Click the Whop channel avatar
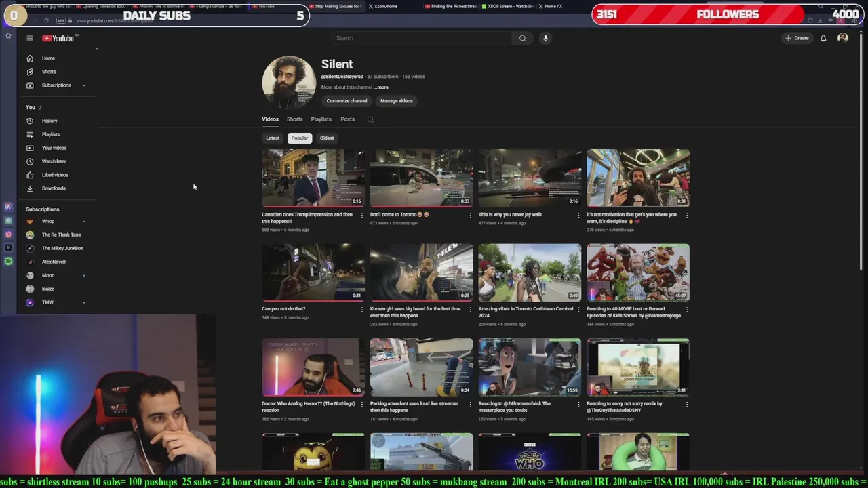 pyautogui.click(x=30, y=221)
